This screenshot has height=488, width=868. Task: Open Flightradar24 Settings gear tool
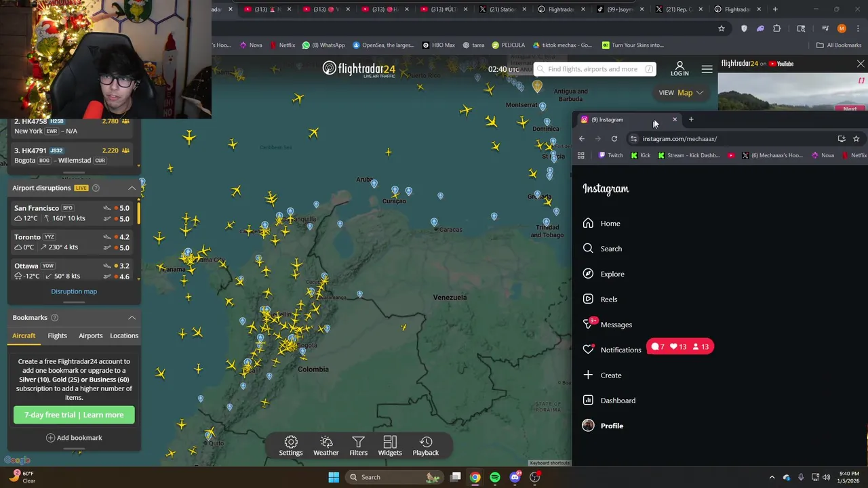tap(291, 446)
